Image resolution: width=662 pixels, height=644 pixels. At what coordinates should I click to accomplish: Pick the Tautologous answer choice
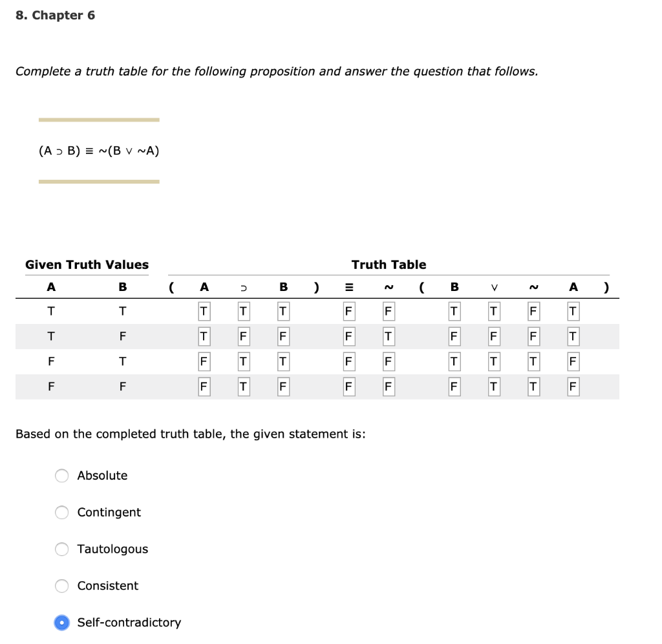tap(61, 549)
